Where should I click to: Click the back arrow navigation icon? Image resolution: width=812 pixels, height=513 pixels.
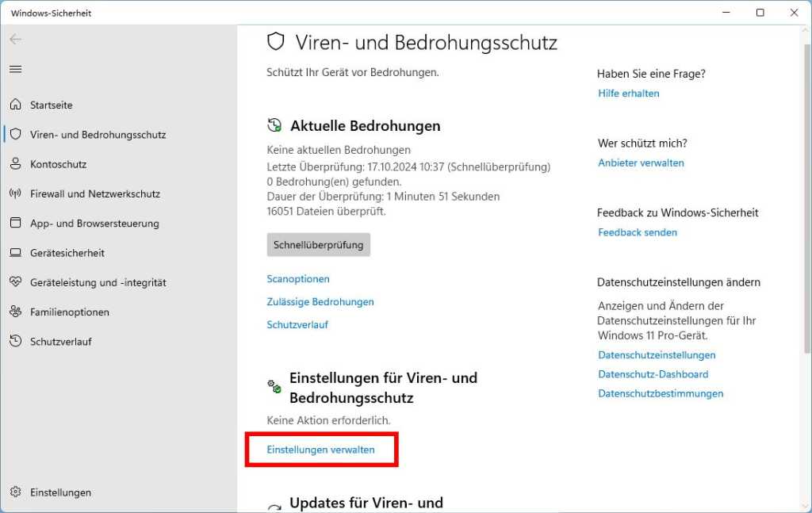tap(16, 40)
